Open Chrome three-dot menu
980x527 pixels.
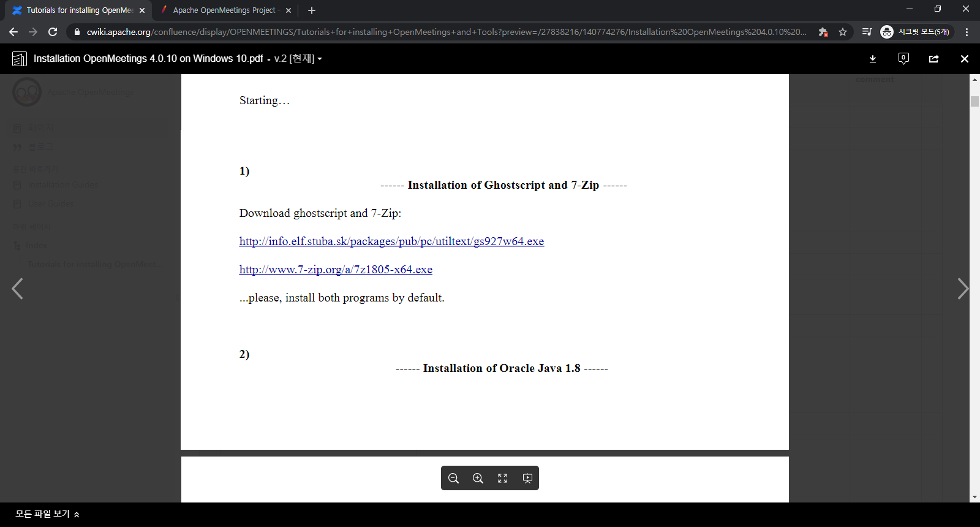(967, 32)
